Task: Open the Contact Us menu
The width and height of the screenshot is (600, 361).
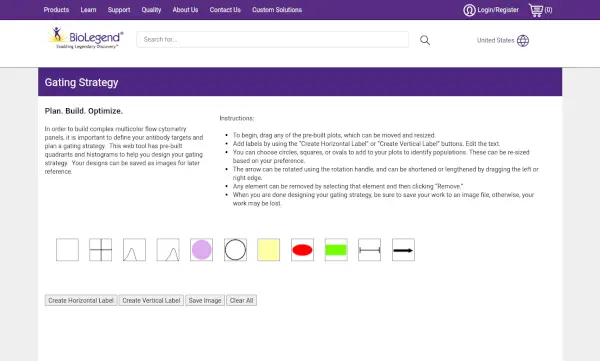Action: (225, 10)
